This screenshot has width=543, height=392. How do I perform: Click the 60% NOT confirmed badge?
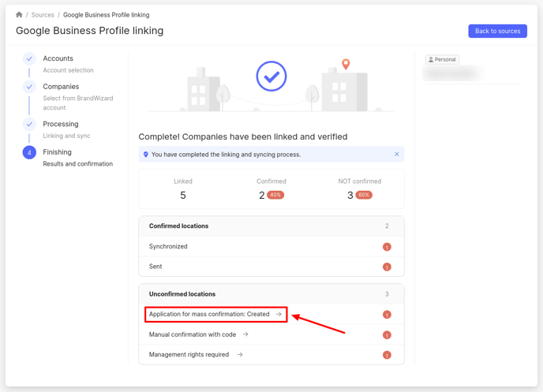click(x=364, y=195)
